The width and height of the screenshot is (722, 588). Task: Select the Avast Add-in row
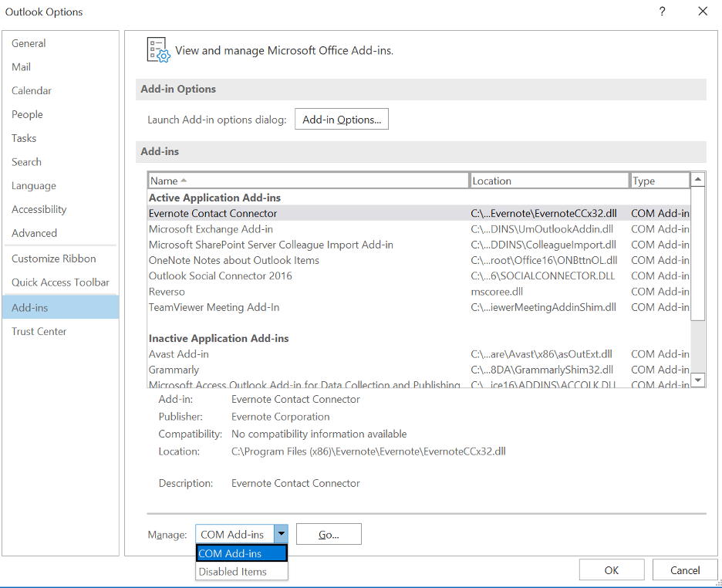pos(419,354)
